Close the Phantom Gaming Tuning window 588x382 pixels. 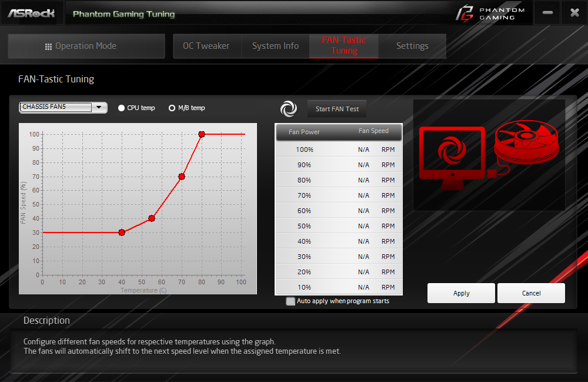coord(574,13)
